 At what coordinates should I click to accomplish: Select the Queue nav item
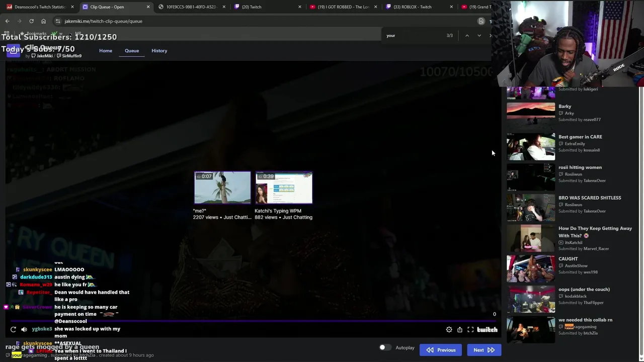[x=132, y=50]
